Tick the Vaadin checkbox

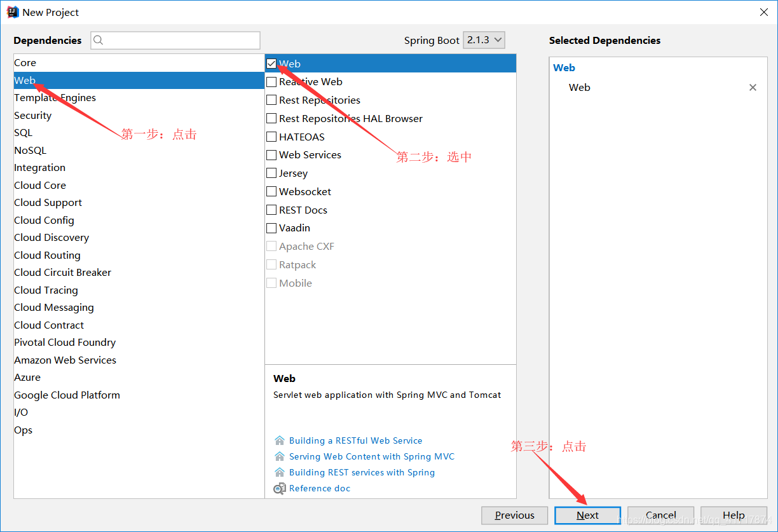271,228
